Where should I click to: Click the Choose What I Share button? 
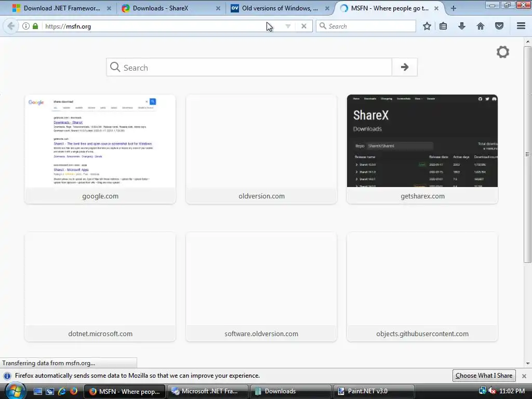[484, 376]
